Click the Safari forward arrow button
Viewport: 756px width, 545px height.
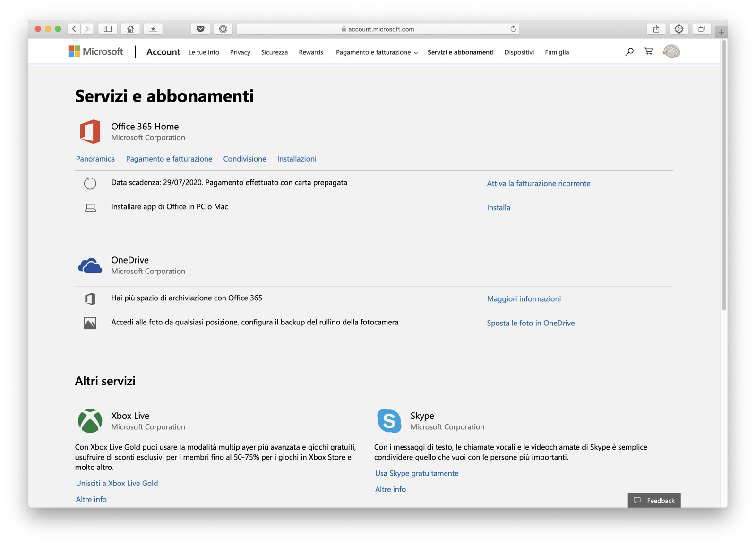[x=87, y=29]
